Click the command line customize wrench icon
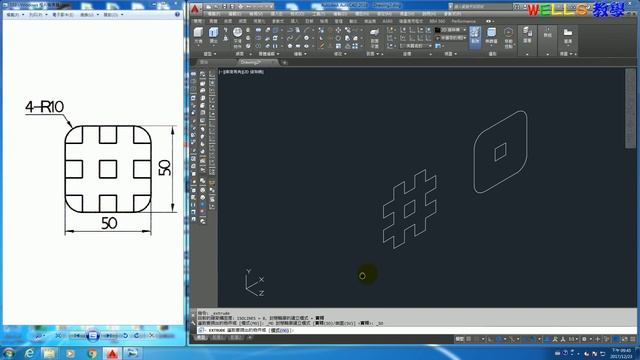 pyautogui.click(x=193, y=322)
